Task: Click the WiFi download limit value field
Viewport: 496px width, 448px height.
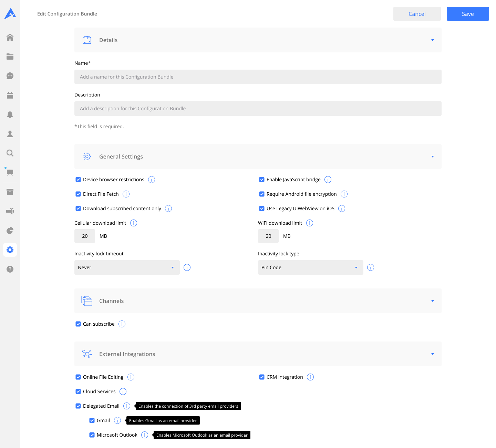Action: click(268, 236)
